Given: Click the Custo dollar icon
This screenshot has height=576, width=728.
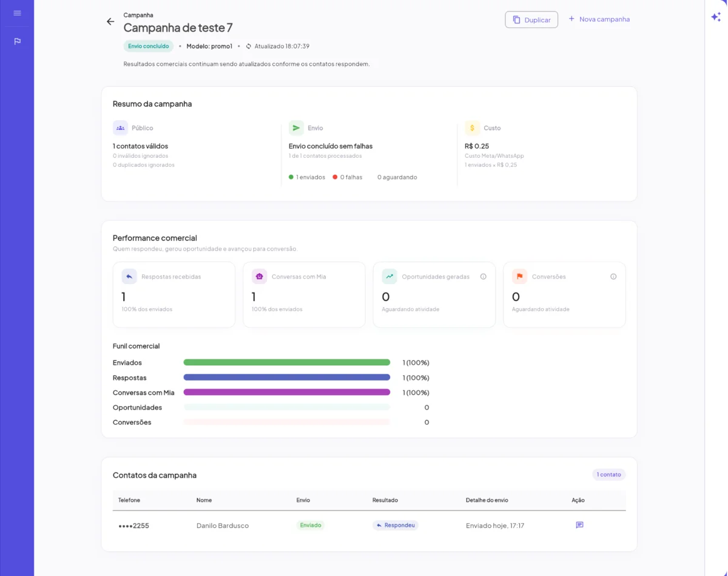Looking at the screenshot, I should coord(472,128).
